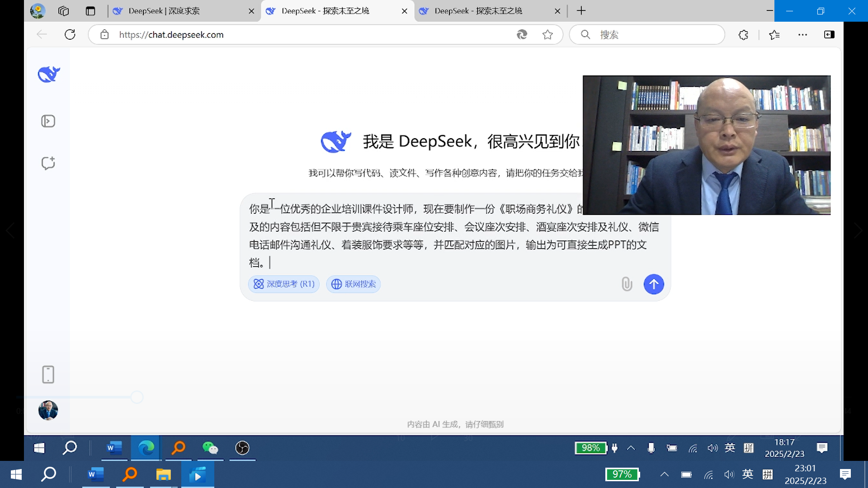Screen dimensions: 868x488
Task: Send the prompt with the blue arrow button
Action: [x=654, y=284]
